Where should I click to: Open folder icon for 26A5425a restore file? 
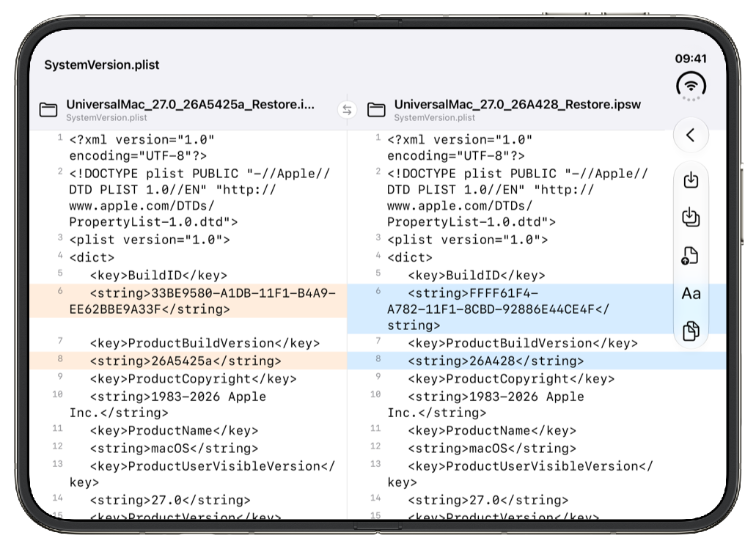point(48,110)
